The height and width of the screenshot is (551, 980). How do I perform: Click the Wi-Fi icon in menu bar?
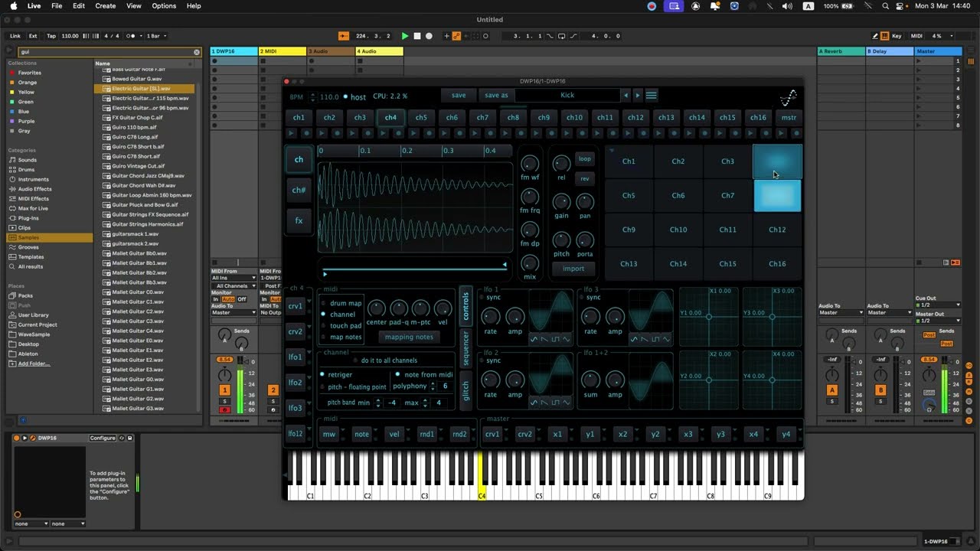867,6
